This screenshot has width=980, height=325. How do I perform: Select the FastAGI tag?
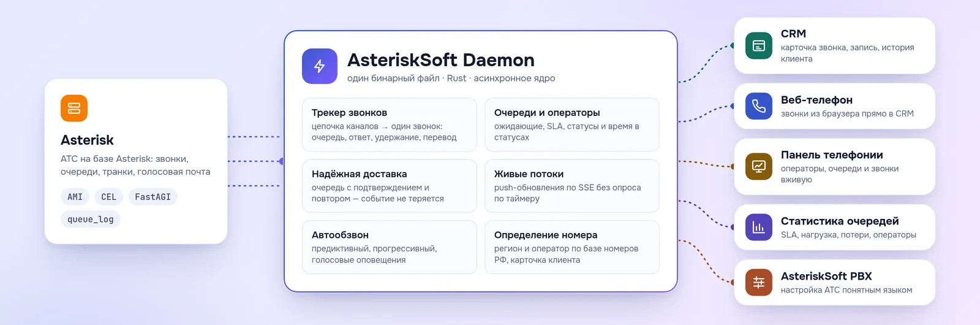click(x=153, y=197)
